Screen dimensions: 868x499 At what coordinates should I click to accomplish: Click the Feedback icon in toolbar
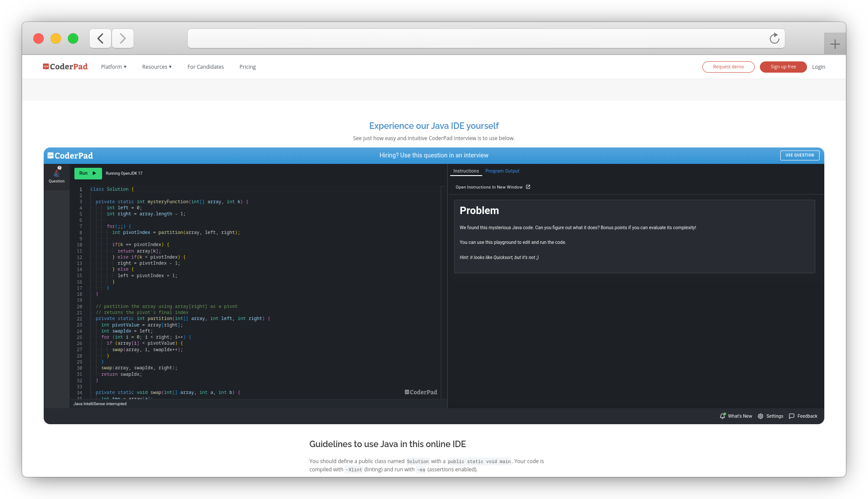[x=792, y=416]
